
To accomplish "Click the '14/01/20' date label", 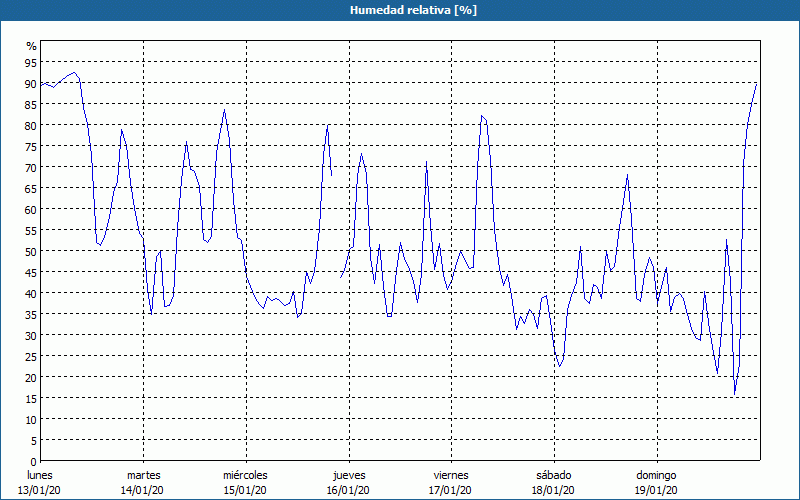I will [x=142, y=490].
